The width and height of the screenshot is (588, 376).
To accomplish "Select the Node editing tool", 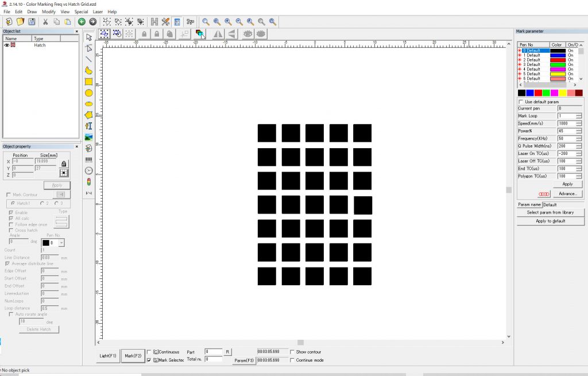I will (x=89, y=48).
